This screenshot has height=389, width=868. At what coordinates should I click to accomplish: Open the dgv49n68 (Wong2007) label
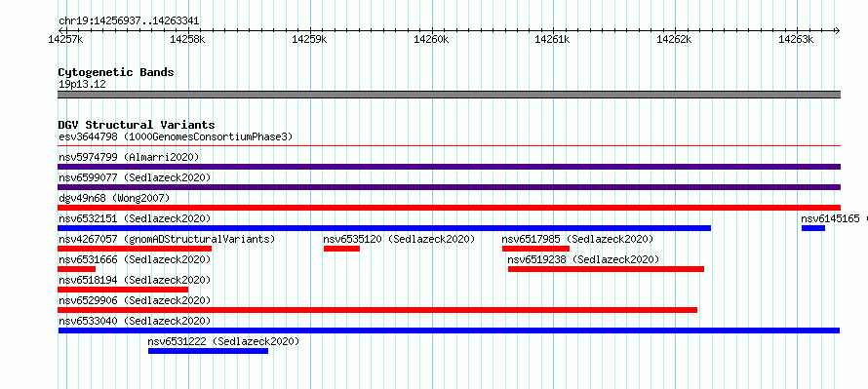tap(114, 198)
